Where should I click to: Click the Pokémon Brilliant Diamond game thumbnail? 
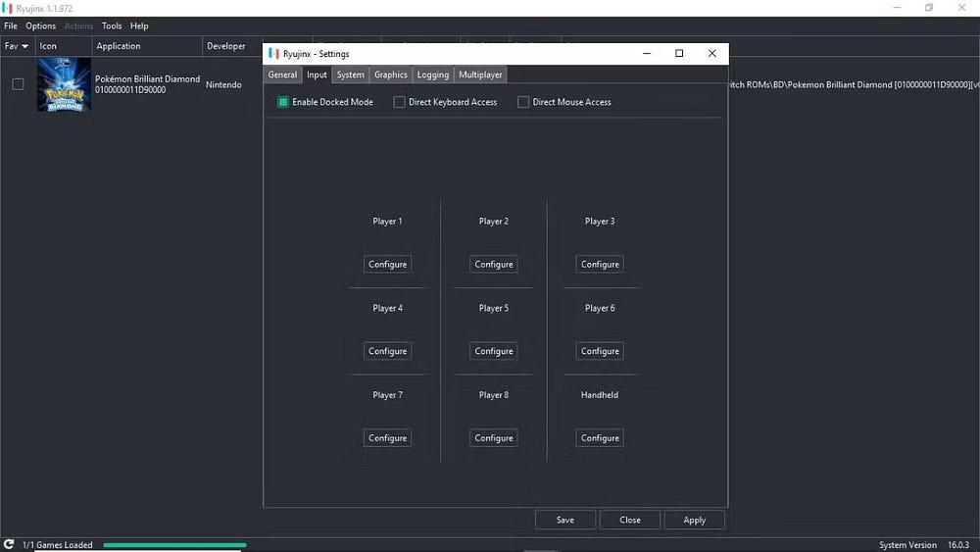(x=64, y=84)
